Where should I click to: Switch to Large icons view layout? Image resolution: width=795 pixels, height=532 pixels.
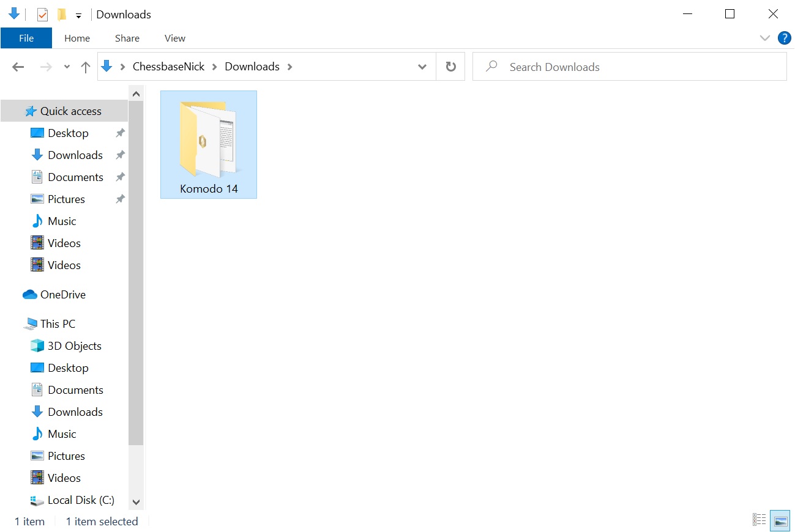780,520
